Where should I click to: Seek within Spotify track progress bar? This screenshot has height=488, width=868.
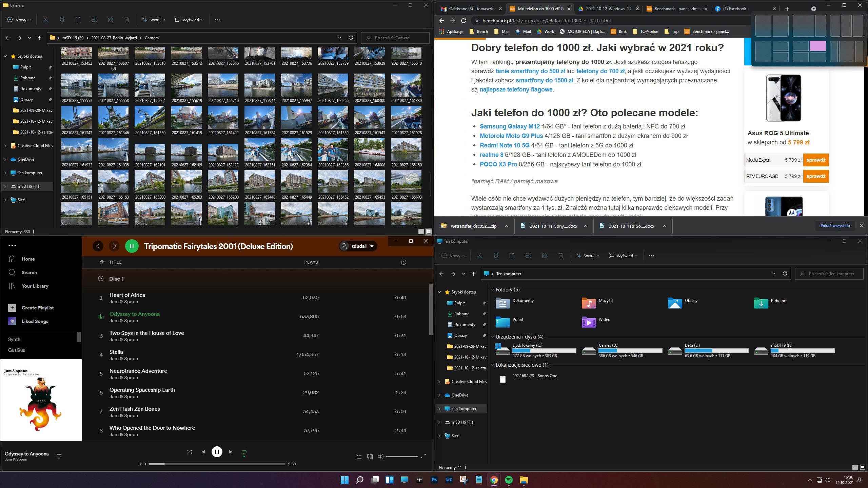pyautogui.click(x=217, y=464)
